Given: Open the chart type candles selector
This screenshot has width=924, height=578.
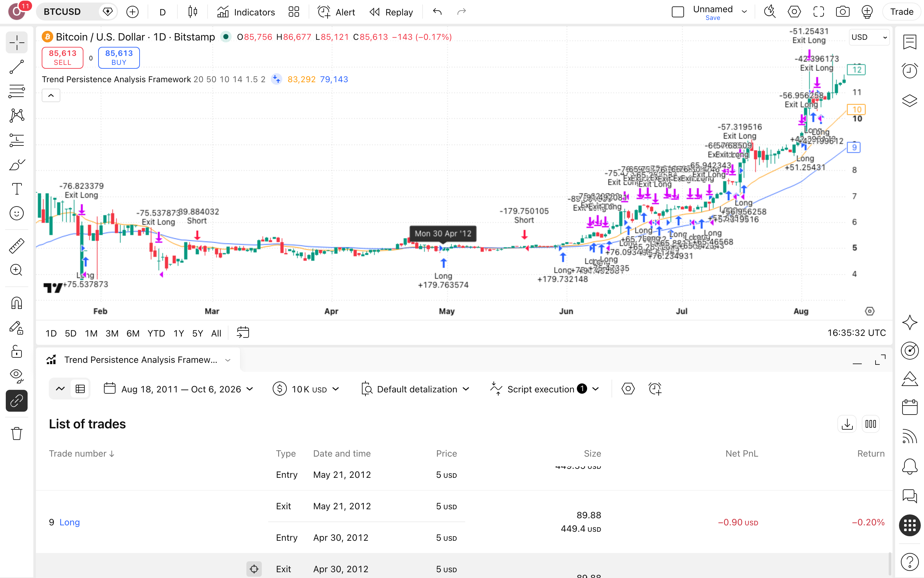Looking at the screenshot, I should (x=193, y=12).
